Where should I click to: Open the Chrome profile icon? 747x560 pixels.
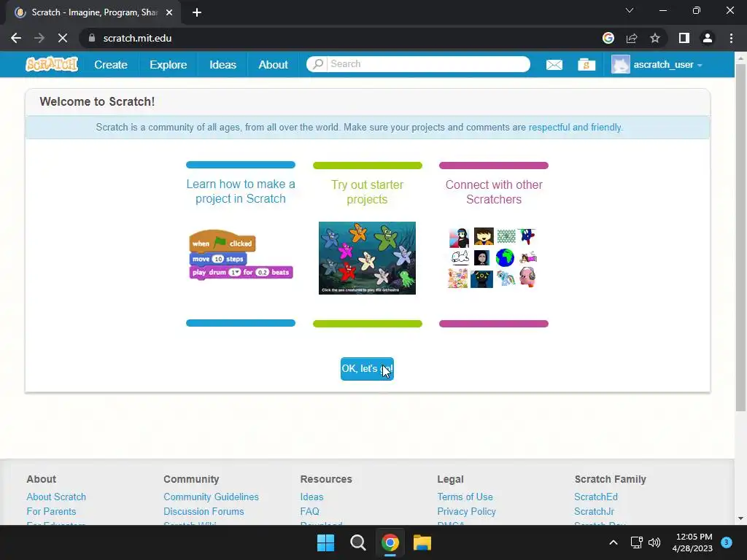[x=708, y=38]
